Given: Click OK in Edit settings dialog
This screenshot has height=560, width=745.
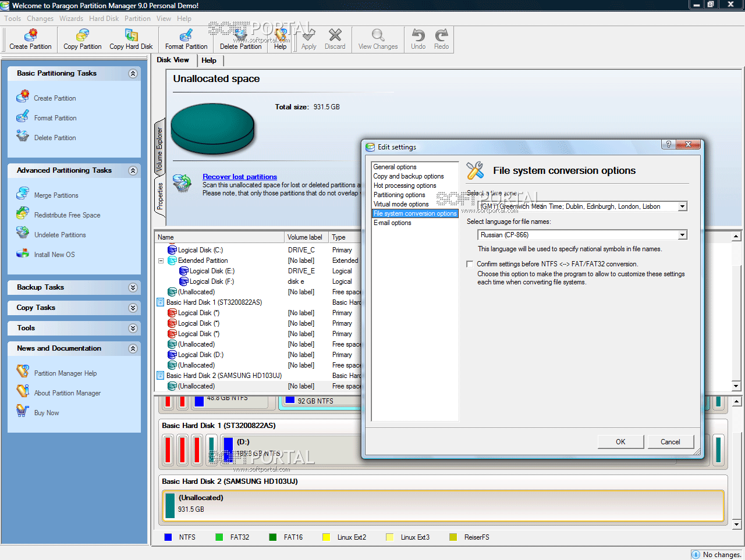Looking at the screenshot, I should click(x=620, y=442).
